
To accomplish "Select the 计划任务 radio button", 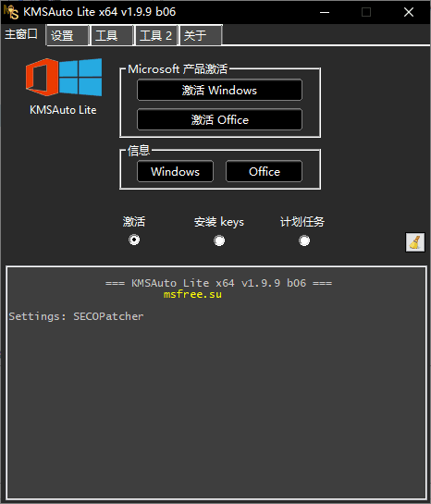I will coord(304,240).
